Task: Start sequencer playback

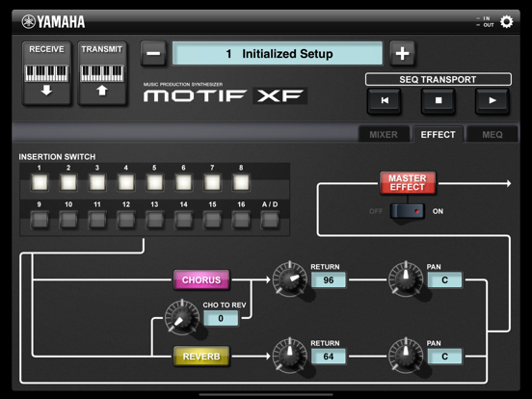Action: point(492,100)
